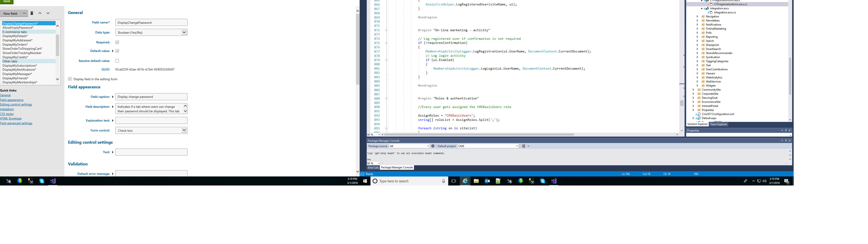
Task: Open Package Manager settings gear icon
Action: coord(433,146)
